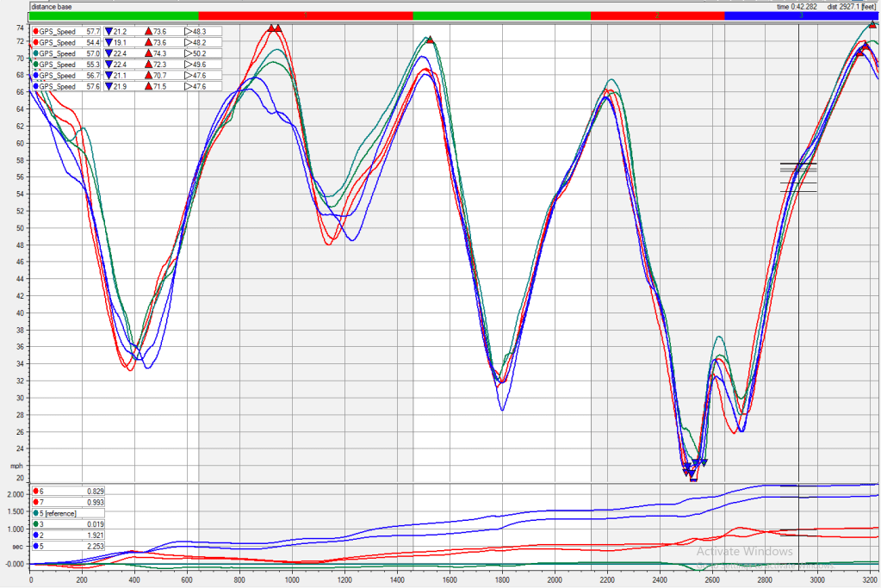Click the red maximum triangle showing 72.3
This screenshot has height=588, width=881.
(x=151, y=65)
